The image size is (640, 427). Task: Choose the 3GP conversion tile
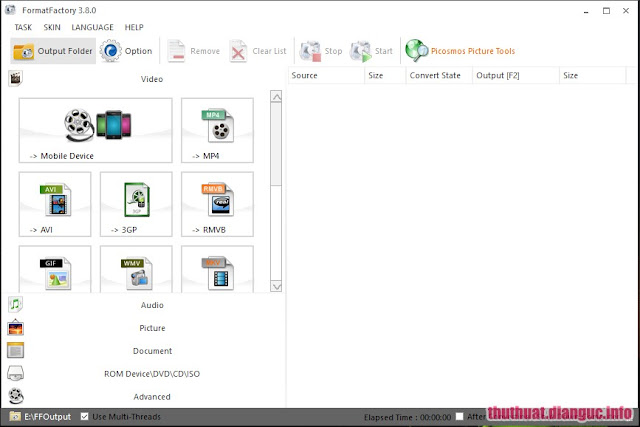point(136,204)
